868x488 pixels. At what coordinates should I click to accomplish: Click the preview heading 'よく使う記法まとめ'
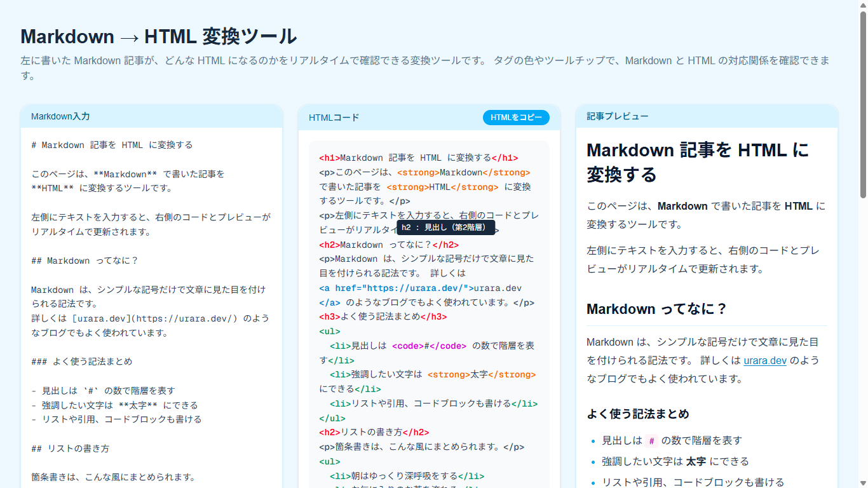638,414
